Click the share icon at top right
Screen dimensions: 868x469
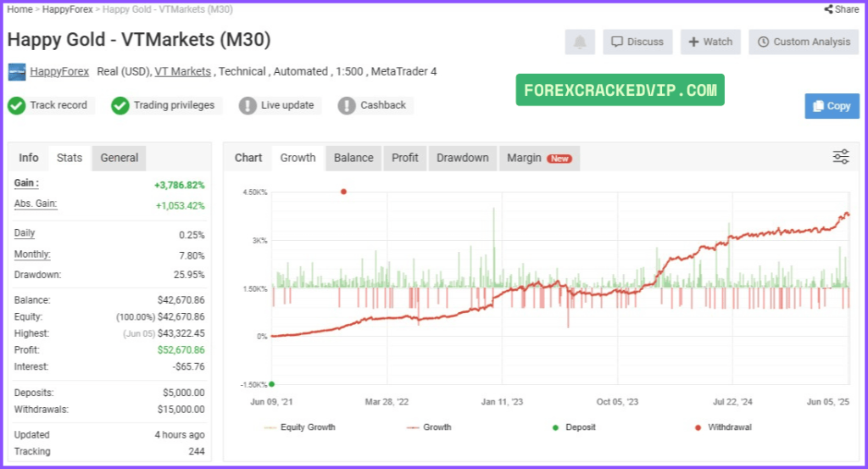pos(828,9)
